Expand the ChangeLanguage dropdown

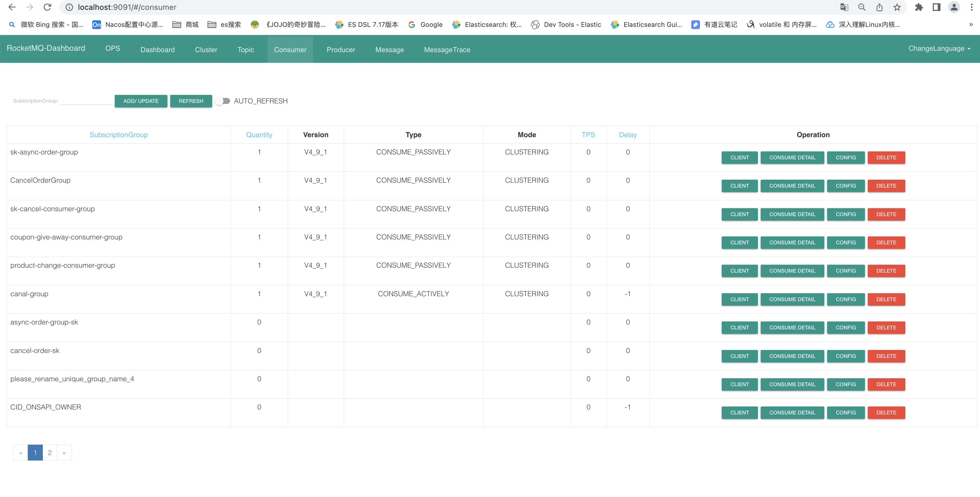939,48
